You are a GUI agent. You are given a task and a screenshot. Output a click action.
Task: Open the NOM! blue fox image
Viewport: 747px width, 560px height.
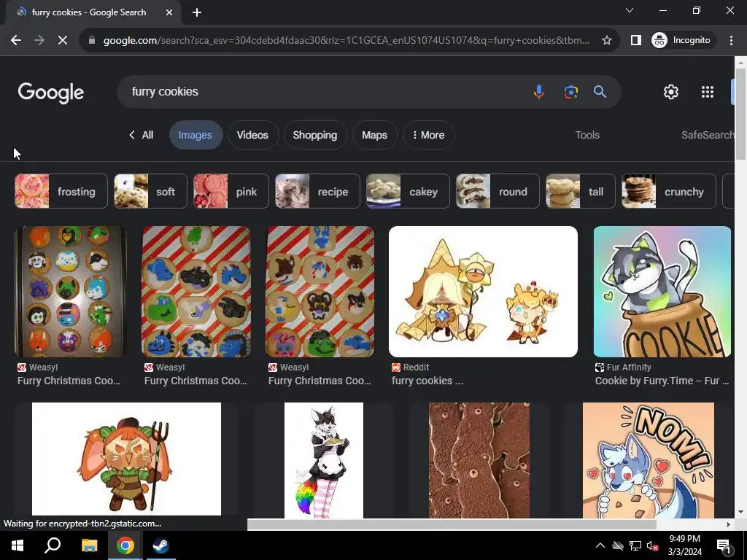(x=648, y=460)
